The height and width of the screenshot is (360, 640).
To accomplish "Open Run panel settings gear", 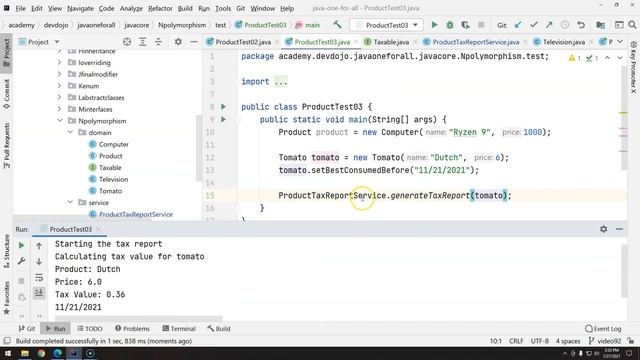I will click(604, 229).
